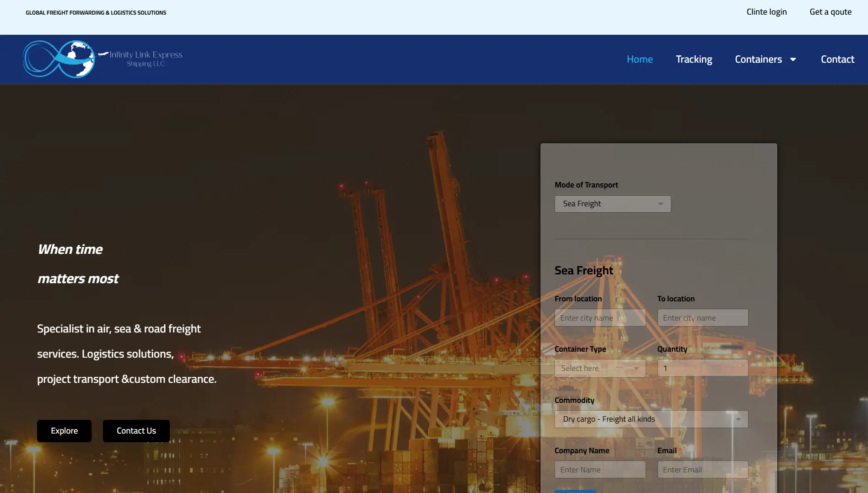Click the Company Name input field
The height and width of the screenshot is (493, 868).
[x=599, y=470]
